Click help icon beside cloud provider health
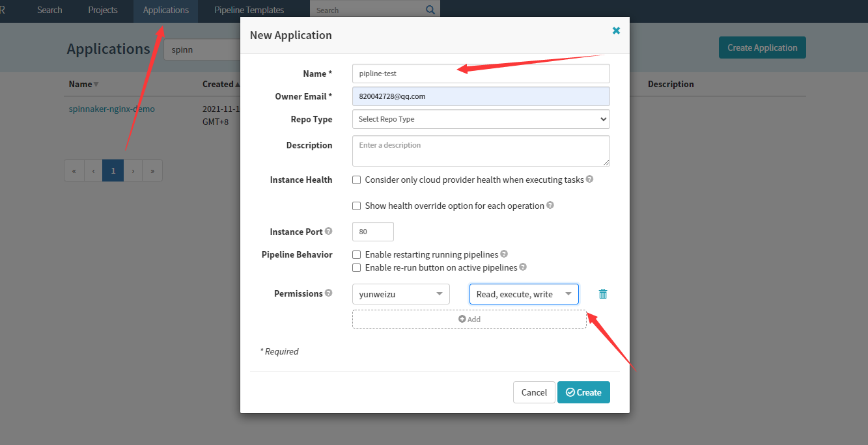Viewport: 868px width, 445px height. 589,180
